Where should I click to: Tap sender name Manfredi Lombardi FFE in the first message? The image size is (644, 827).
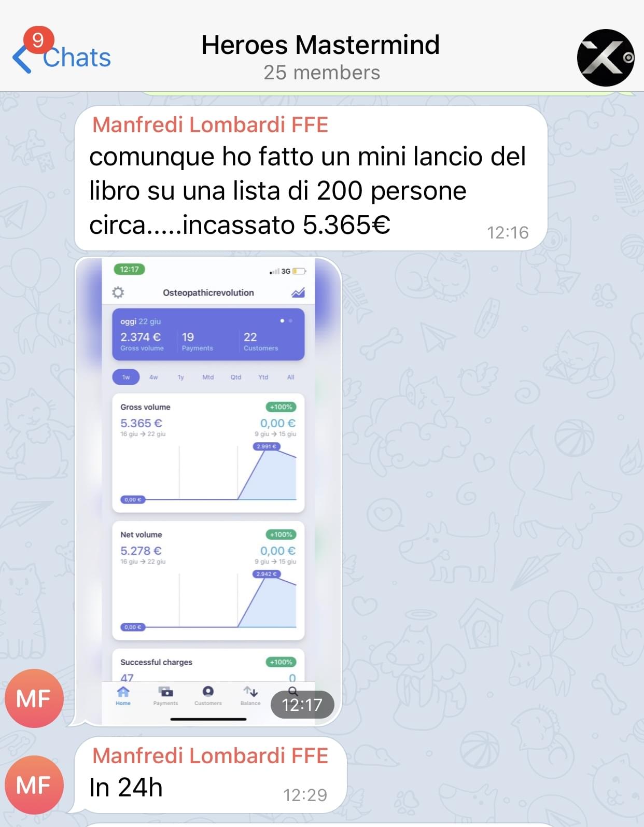click(x=210, y=125)
